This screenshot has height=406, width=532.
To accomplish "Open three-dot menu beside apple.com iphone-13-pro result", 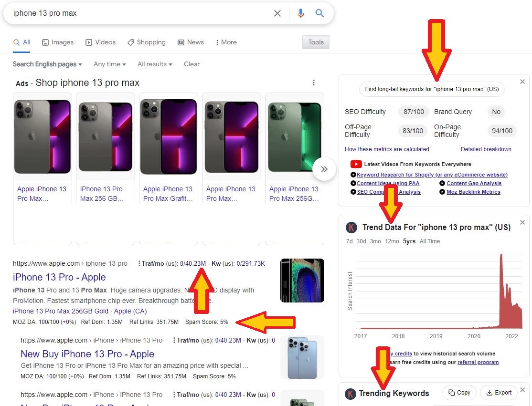I will tap(139, 264).
